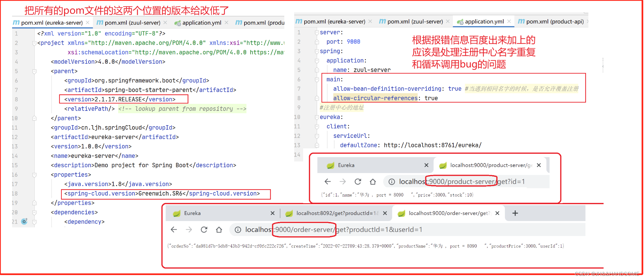
Task: Click port: 9000 line in application.yml
Action: 343,42
